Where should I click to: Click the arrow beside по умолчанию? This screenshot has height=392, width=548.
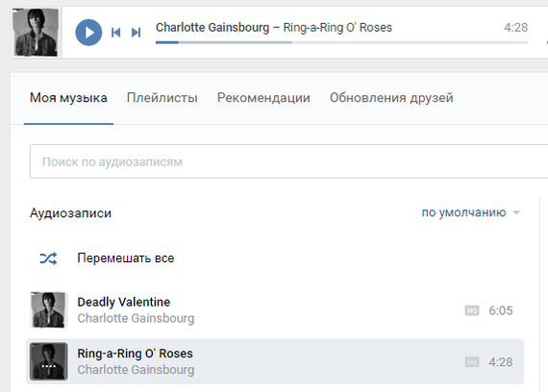click(x=516, y=212)
